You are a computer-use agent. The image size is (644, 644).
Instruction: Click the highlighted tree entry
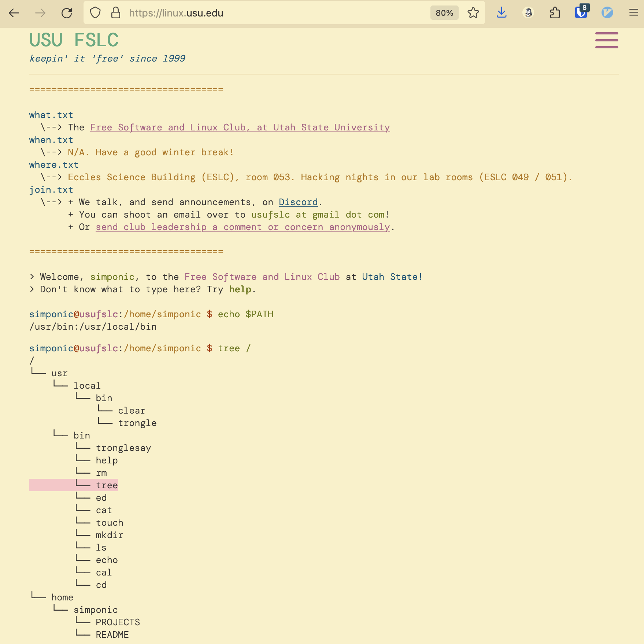click(107, 485)
